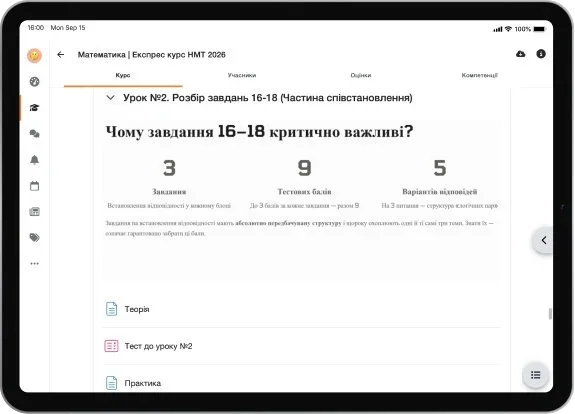Click the vertical scrollbar thumb on right
The image size is (575, 414).
550,314
